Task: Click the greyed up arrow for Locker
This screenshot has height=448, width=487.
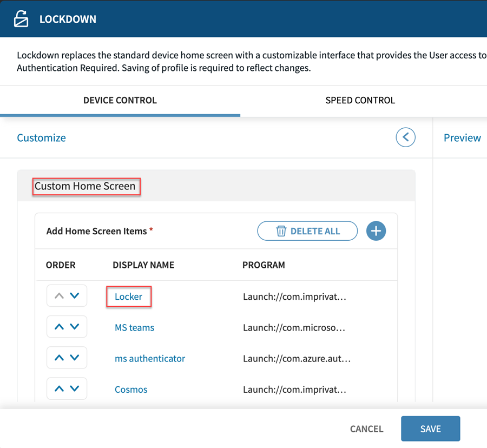Action: pyautogui.click(x=60, y=296)
